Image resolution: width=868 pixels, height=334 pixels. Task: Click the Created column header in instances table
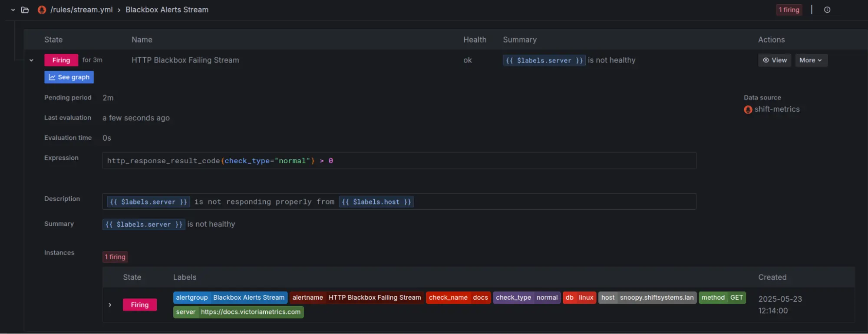pyautogui.click(x=772, y=277)
